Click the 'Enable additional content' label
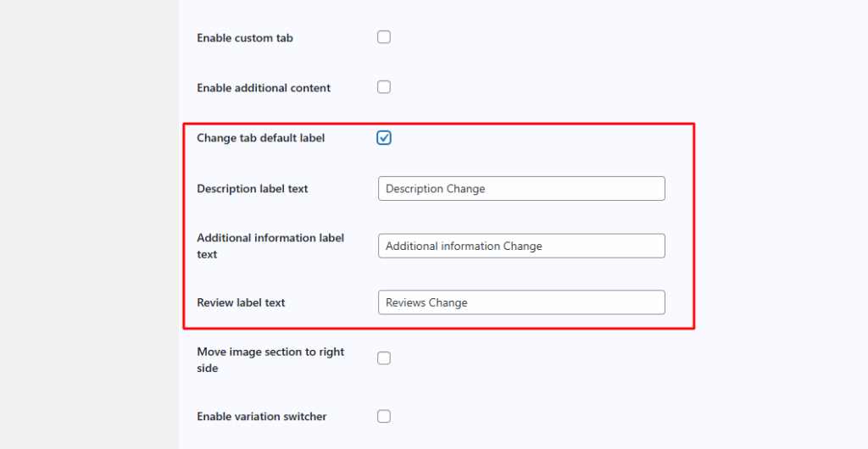868x449 pixels. [x=264, y=88]
